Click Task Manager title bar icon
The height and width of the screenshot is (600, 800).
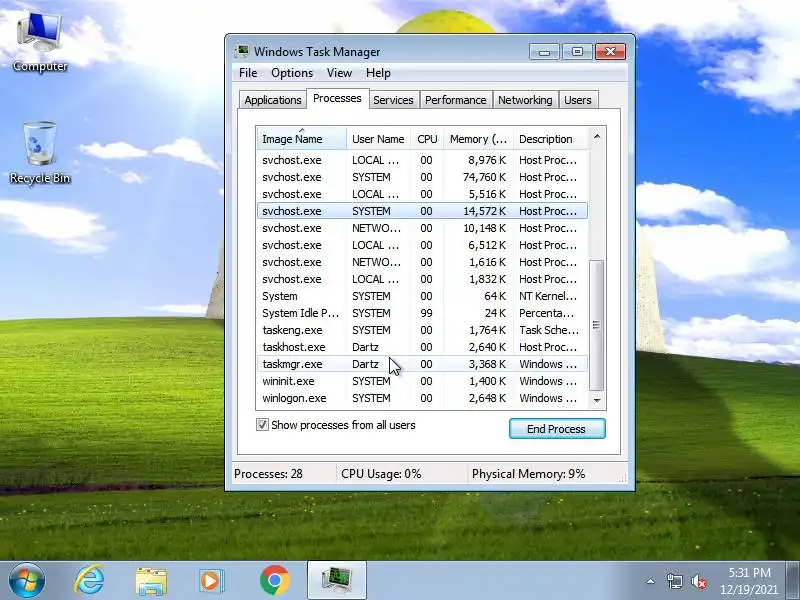click(242, 52)
